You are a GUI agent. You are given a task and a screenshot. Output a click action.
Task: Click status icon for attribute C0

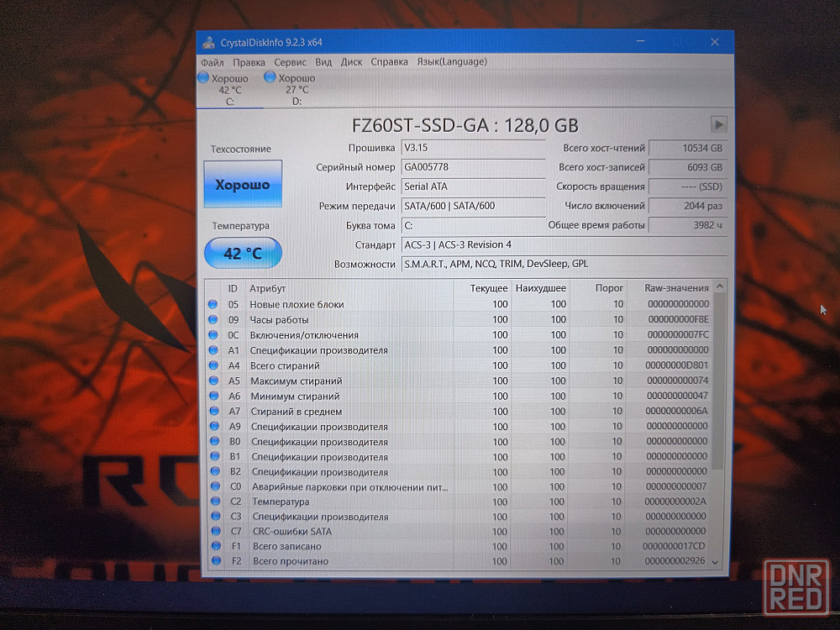click(x=215, y=486)
